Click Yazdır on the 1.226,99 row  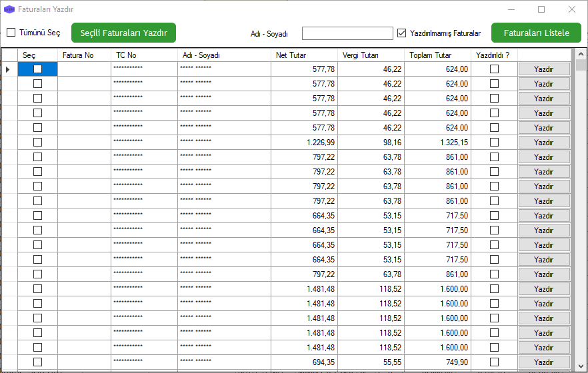[x=544, y=143]
